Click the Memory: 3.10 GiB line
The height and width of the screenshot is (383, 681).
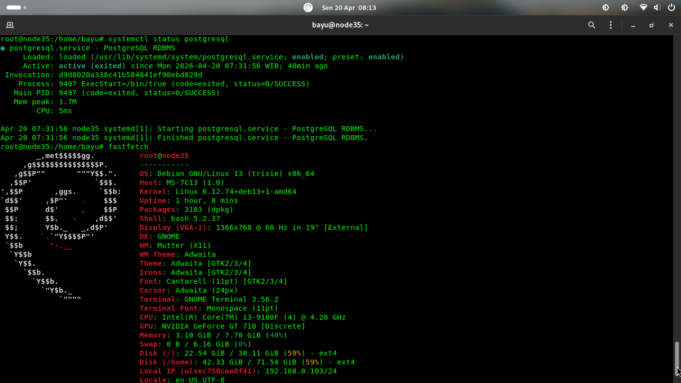tap(213, 335)
